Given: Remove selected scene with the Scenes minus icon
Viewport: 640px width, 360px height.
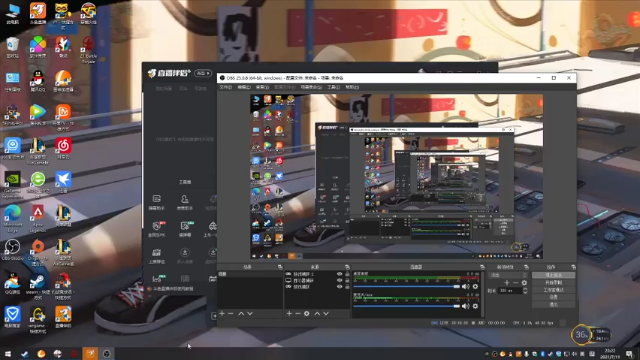Looking at the screenshot, I should (x=231, y=313).
